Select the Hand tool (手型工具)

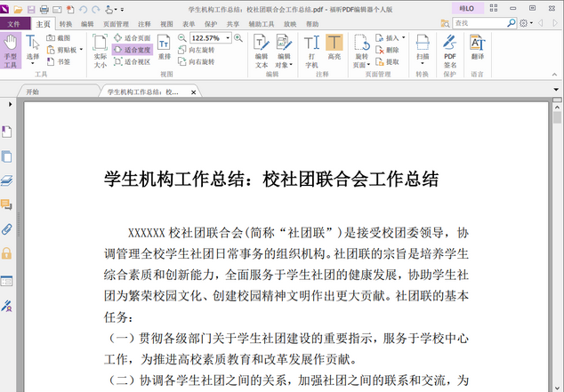pos(10,52)
